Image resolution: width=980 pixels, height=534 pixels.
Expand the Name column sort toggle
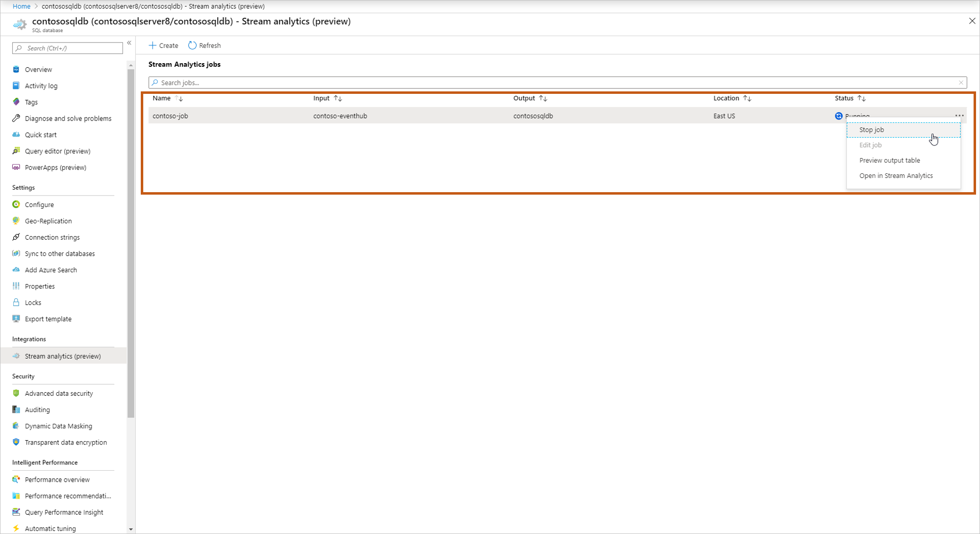pyautogui.click(x=180, y=98)
